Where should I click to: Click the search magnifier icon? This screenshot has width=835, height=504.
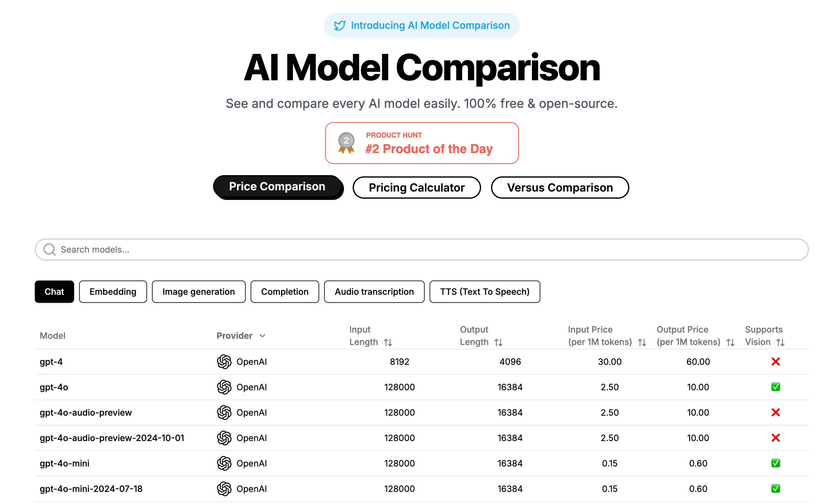tap(50, 250)
